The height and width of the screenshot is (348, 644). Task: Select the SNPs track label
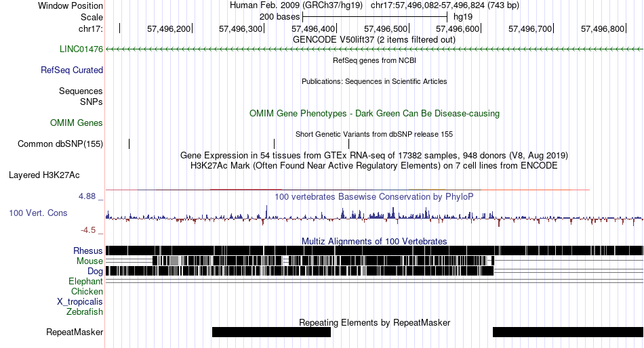pos(92,102)
